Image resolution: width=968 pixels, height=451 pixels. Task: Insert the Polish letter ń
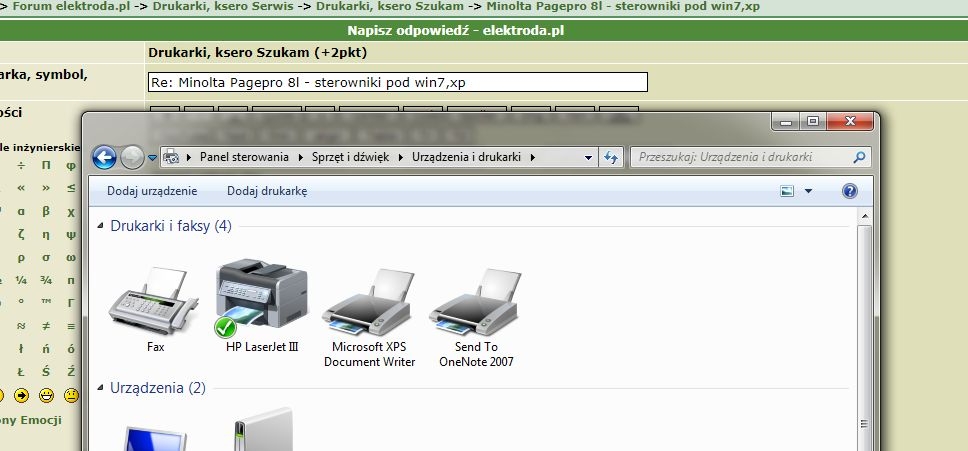pos(46,349)
